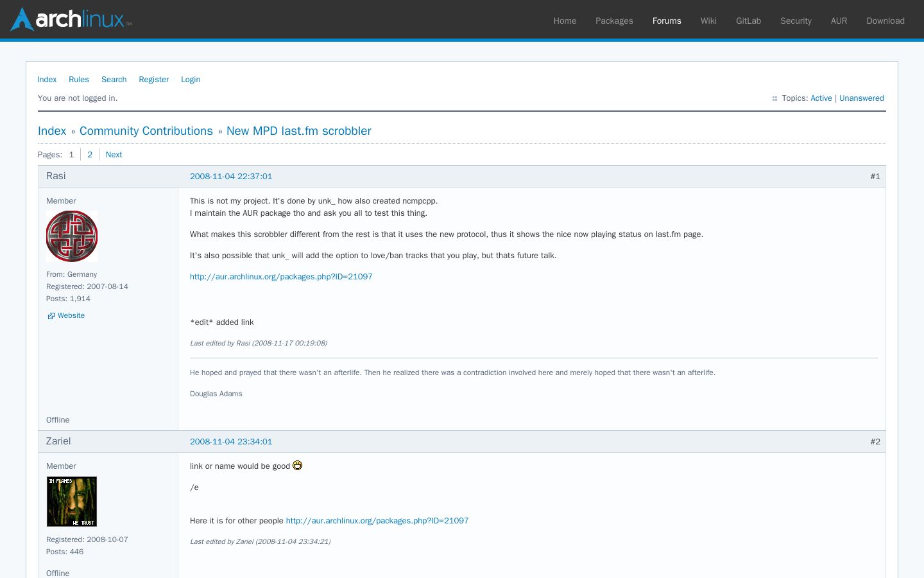Open Zariel's In Flames avatar

tap(72, 502)
